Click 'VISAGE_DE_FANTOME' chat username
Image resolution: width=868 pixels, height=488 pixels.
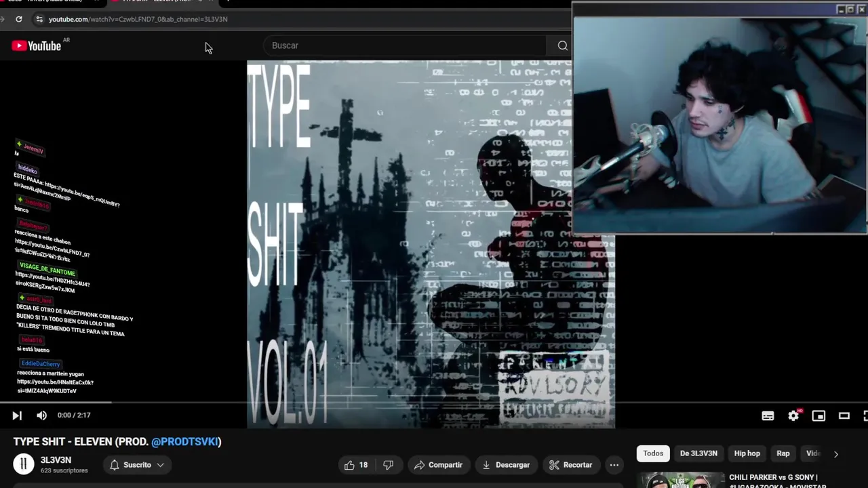point(47,269)
